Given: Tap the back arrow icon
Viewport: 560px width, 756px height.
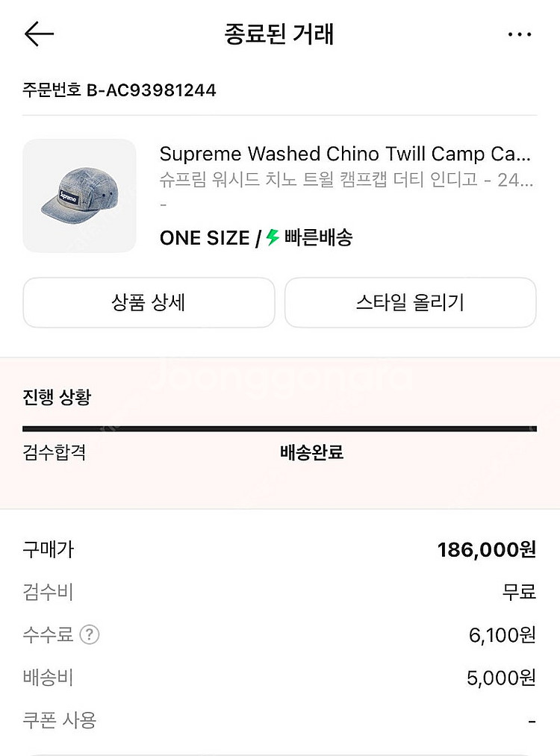Looking at the screenshot, I should [x=39, y=34].
